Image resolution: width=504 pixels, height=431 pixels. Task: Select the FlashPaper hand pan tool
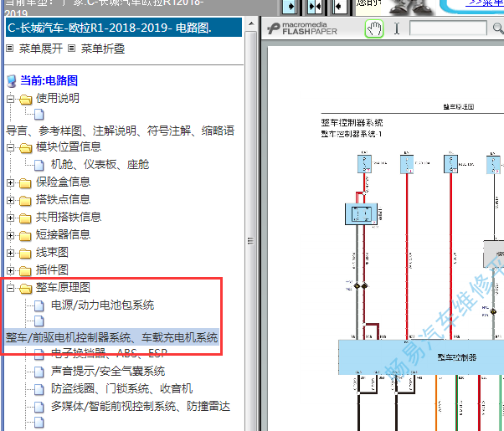(374, 29)
